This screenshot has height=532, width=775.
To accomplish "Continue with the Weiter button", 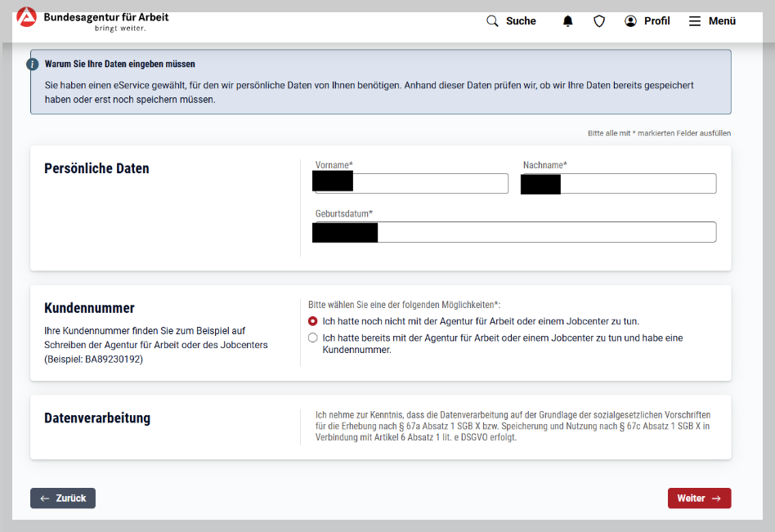I will [x=699, y=498].
